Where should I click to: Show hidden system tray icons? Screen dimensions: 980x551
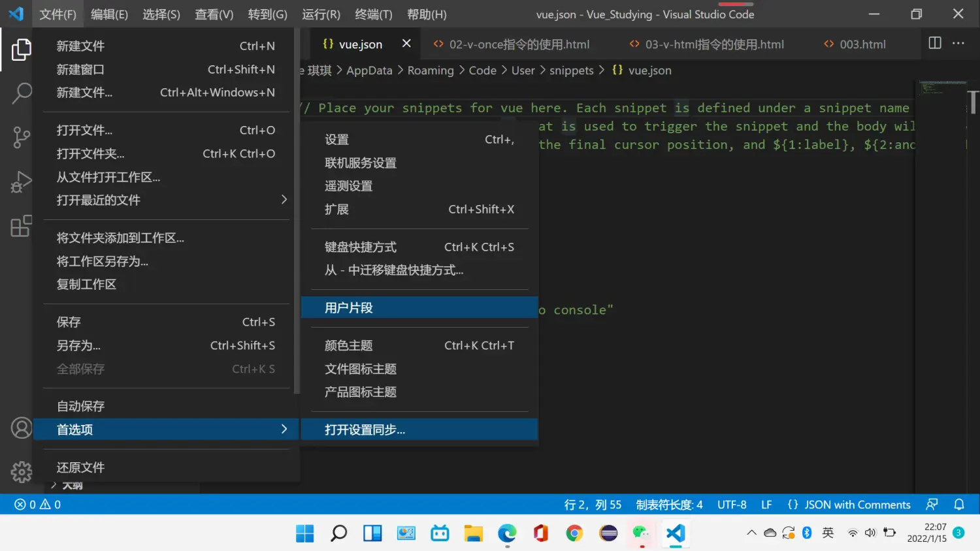point(752,533)
